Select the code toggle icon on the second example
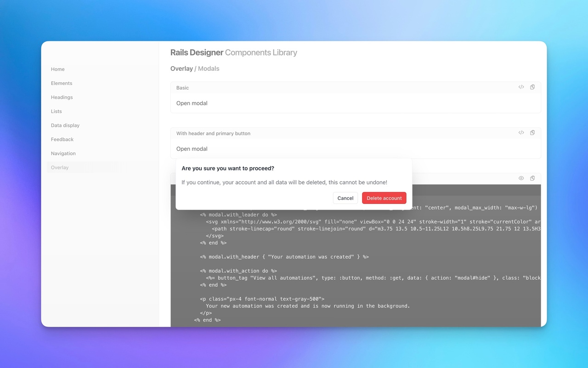 521,132
